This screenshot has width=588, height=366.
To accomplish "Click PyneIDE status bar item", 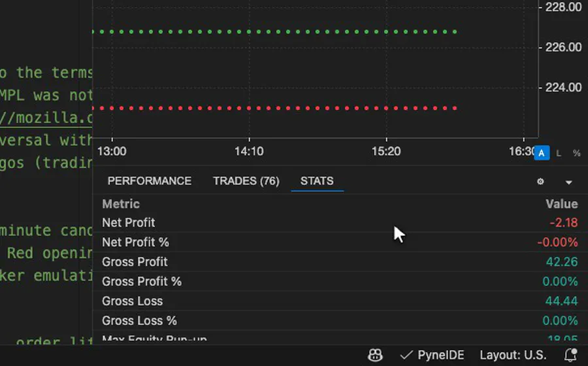I will point(432,355).
